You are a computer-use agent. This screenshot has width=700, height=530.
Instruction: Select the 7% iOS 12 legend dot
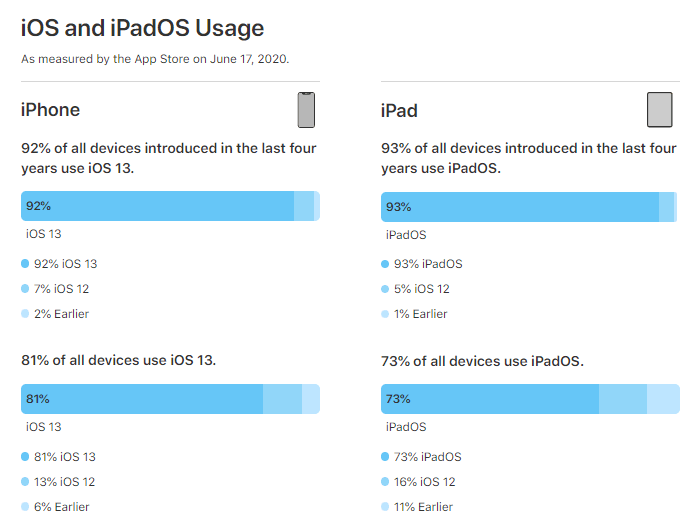tap(25, 289)
